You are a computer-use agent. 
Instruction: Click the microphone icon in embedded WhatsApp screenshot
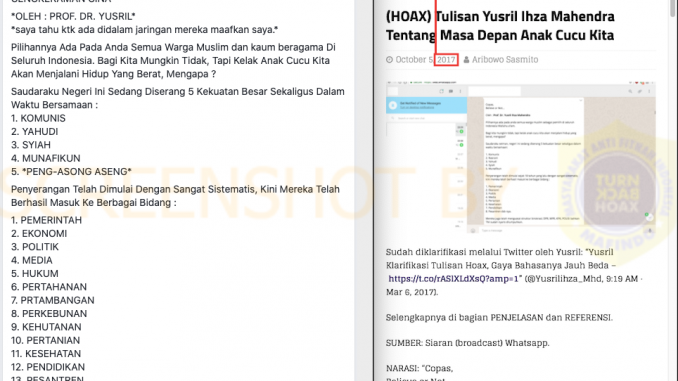pyautogui.click(x=650, y=231)
